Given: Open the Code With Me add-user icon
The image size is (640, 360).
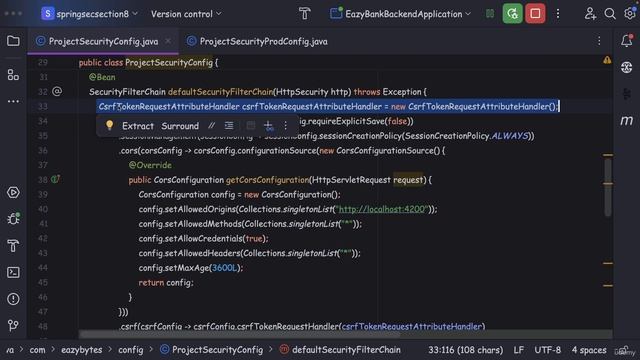Looking at the screenshot, I should point(590,14).
